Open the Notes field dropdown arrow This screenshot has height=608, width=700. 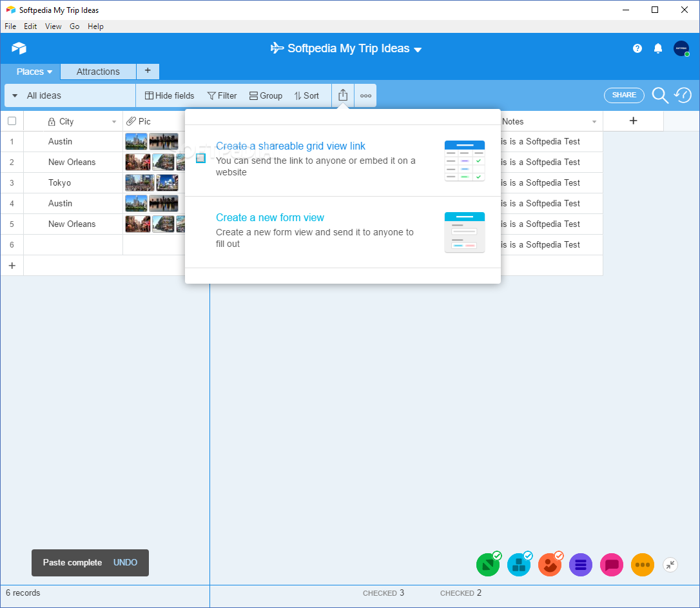pos(594,121)
